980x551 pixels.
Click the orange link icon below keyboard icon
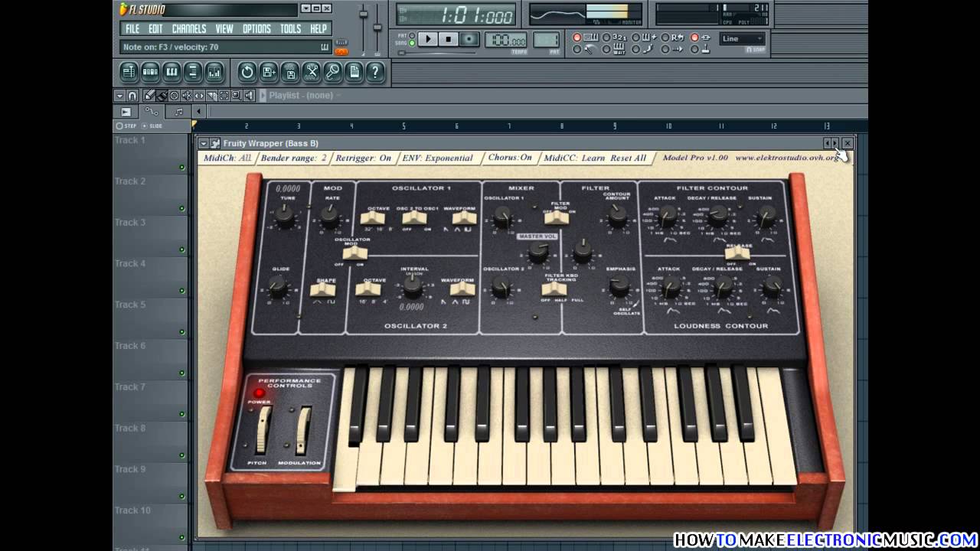[x=341, y=52]
